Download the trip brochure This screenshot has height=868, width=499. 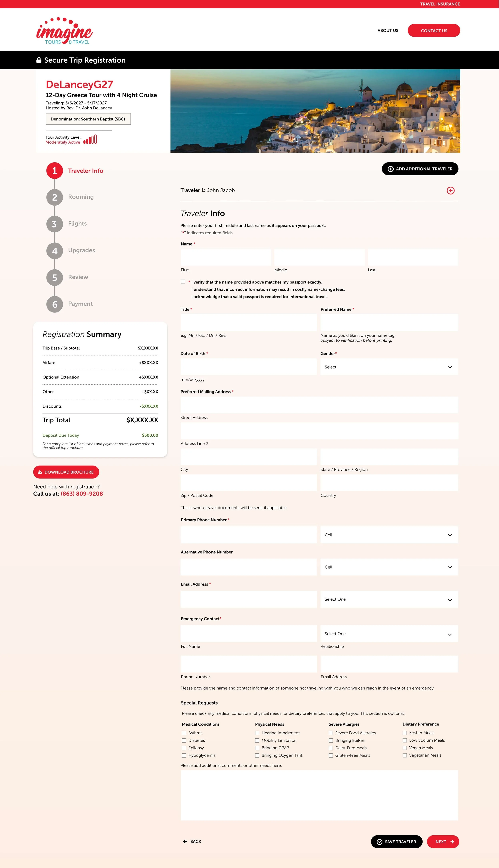[x=66, y=472]
